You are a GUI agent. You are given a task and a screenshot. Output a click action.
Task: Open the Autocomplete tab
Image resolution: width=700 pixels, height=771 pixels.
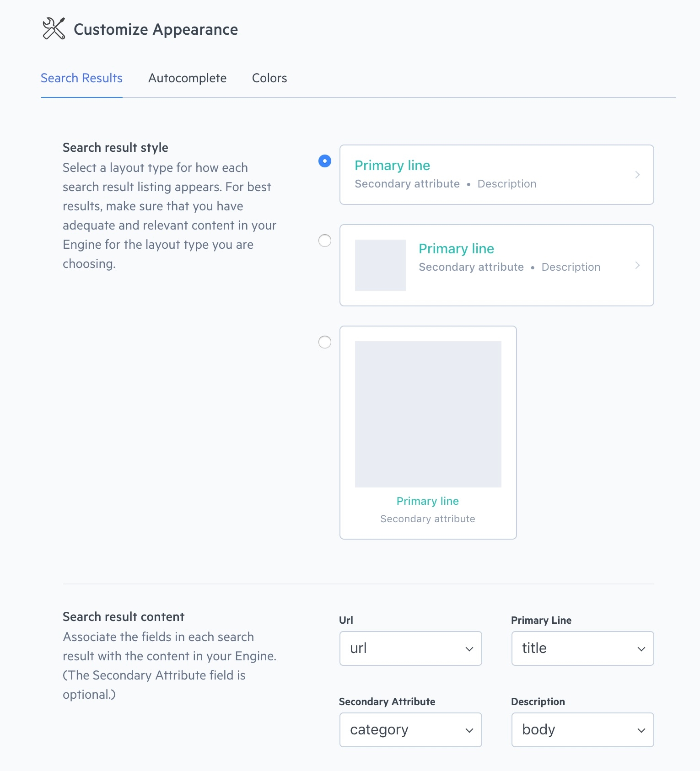[x=188, y=78]
